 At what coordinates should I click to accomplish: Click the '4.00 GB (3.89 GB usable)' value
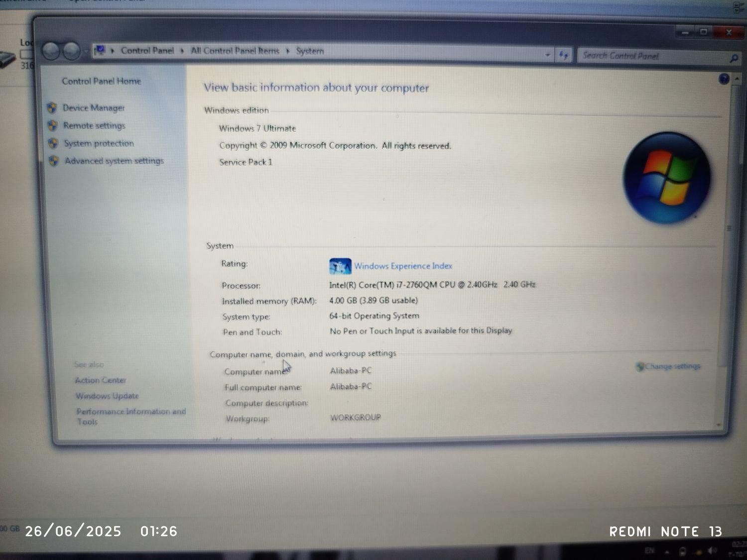pos(373,300)
